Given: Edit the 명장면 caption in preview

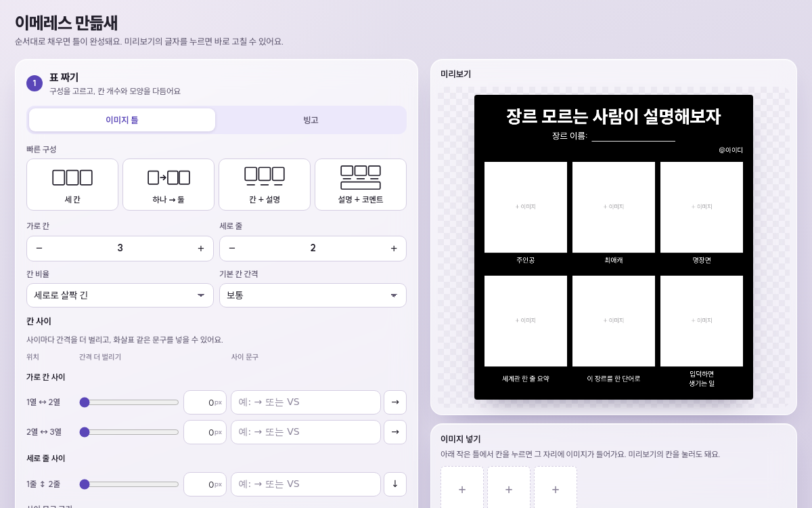Looking at the screenshot, I should (x=702, y=260).
